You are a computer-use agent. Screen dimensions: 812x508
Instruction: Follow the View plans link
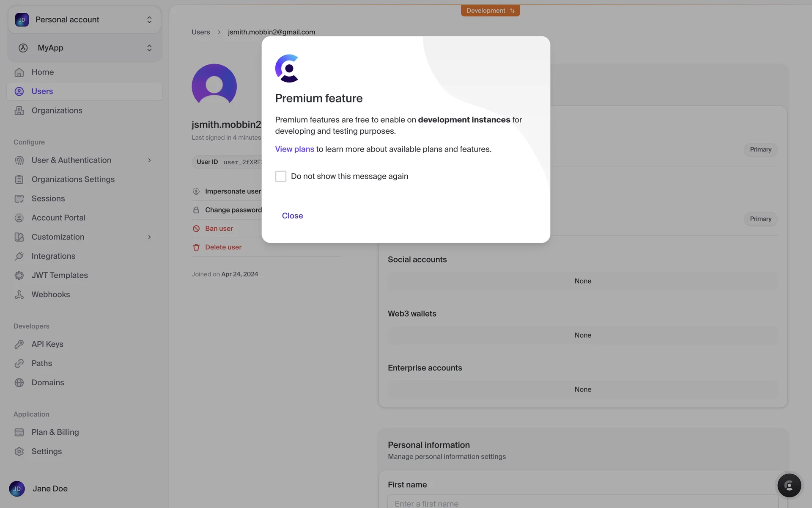[x=294, y=149]
